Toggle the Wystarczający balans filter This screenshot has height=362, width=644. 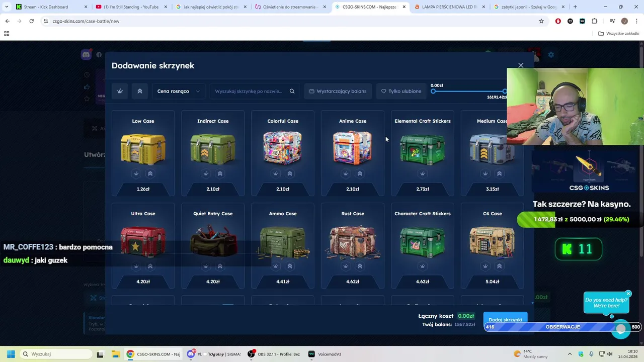pos(338,91)
